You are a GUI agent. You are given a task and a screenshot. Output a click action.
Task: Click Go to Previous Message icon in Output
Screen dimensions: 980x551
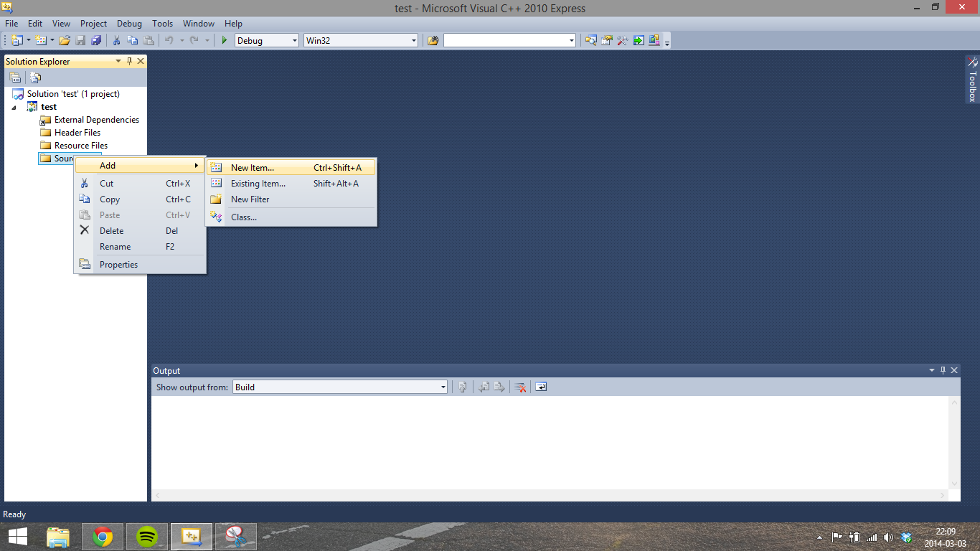point(484,387)
